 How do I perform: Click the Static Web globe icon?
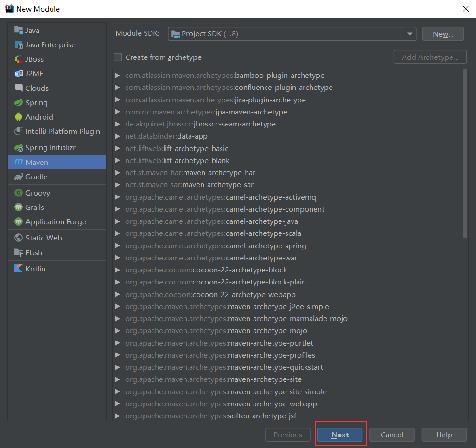[19, 238]
